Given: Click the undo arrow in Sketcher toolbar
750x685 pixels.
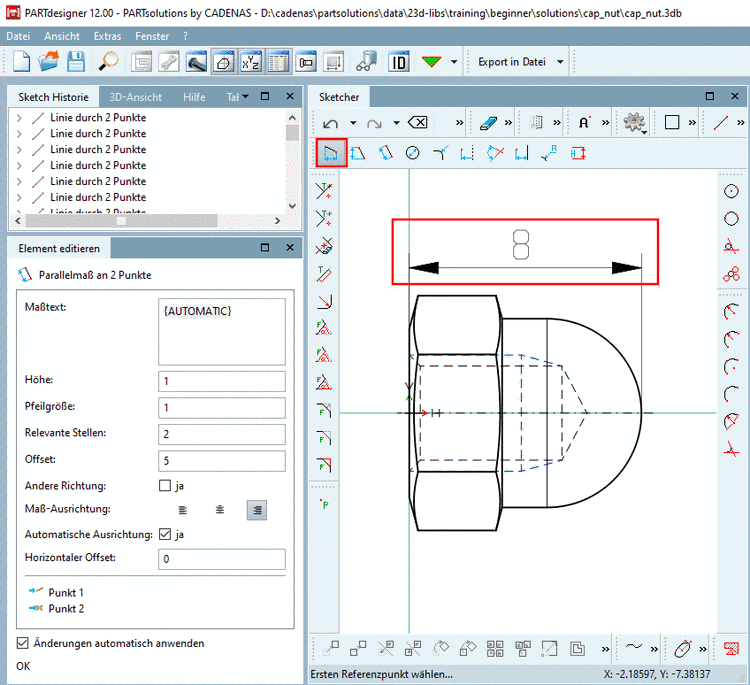Looking at the screenshot, I should click(x=331, y=122).
